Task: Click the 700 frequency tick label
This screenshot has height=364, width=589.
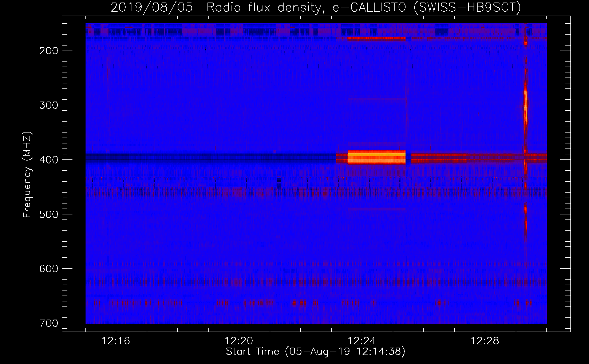Action: click(48, 323)
